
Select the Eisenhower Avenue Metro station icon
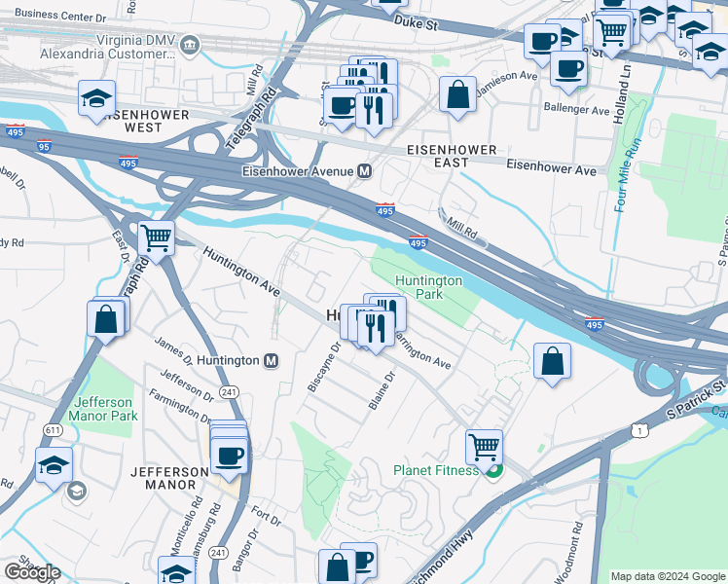[364, 171]
